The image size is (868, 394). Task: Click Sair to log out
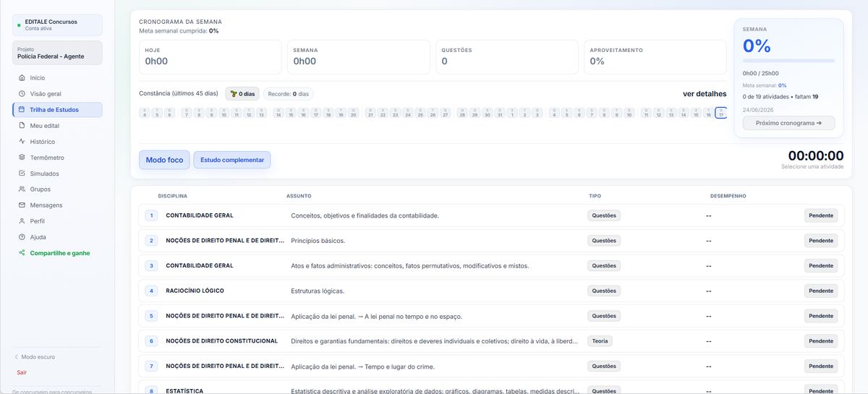coord(22,372)
